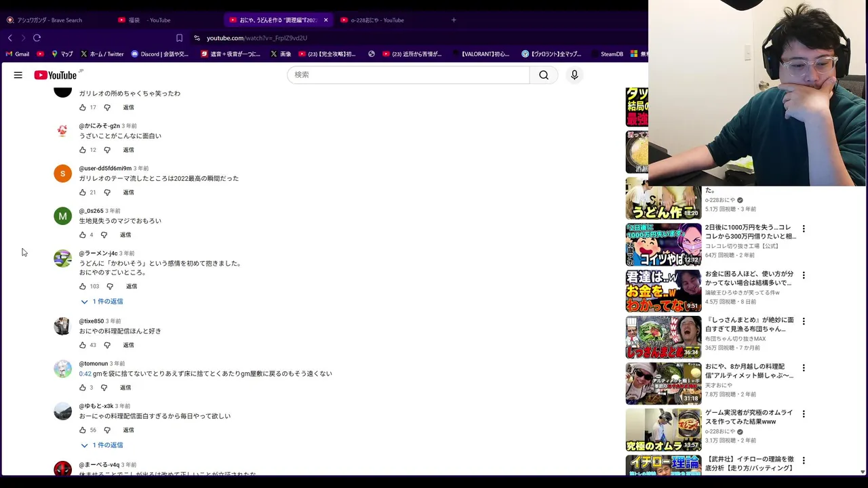Viewport: 868px width, 488px height.
Task: Dislike the comment by @tomonun
Action: click(104, 388)
